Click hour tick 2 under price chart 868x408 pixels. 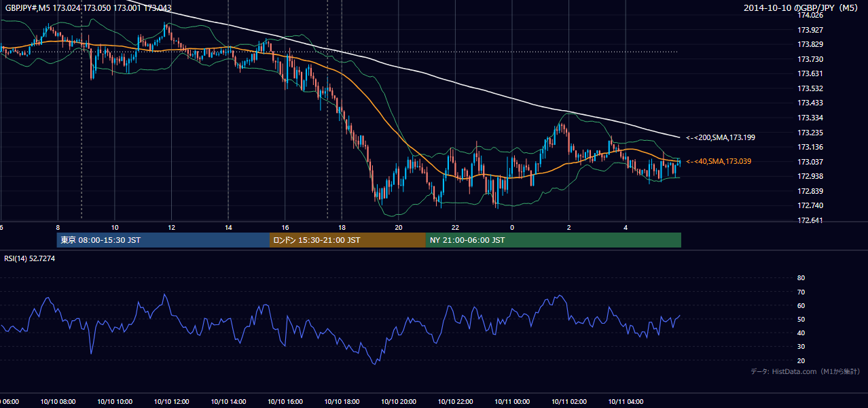pos(569,227)
